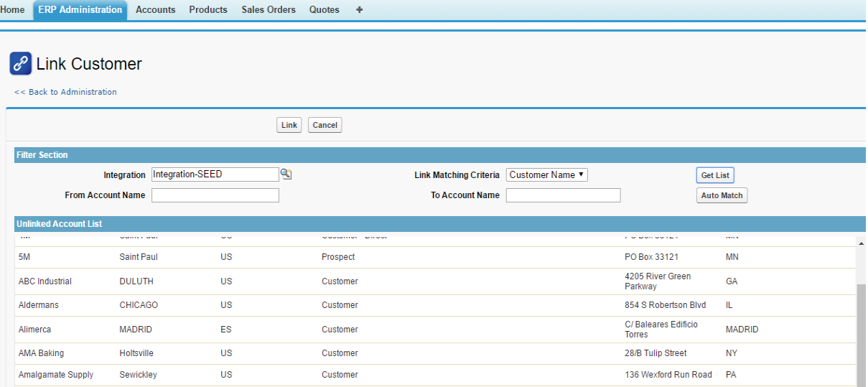Select the 5M Prospect row name
This screenshot has height=387, width=868.
point(26,257)
